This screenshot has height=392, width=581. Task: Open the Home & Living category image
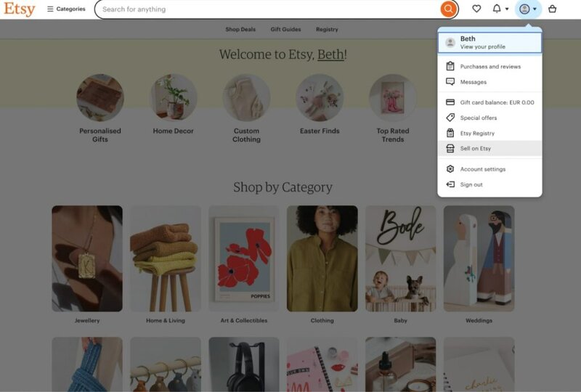(166, 258)
